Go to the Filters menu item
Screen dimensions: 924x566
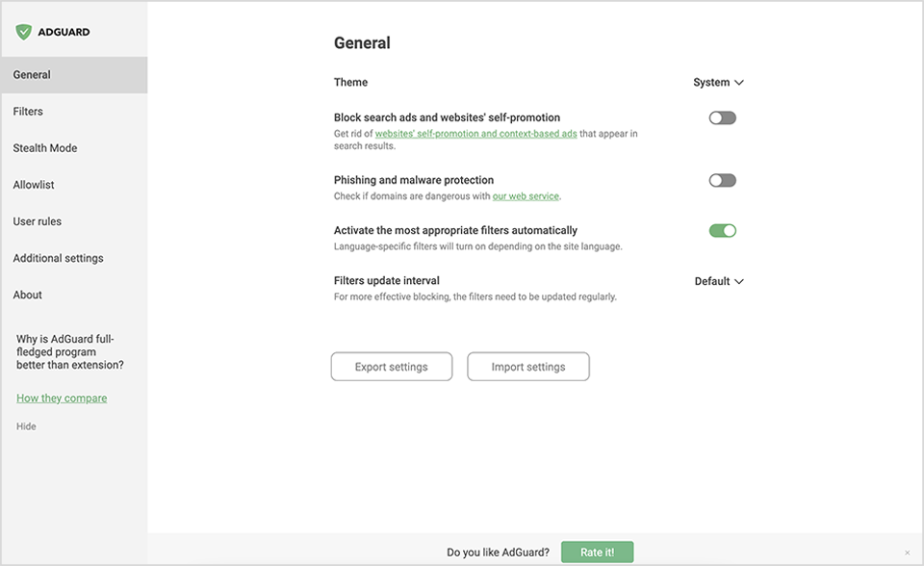pyautogui.click(x=28, y=112)
